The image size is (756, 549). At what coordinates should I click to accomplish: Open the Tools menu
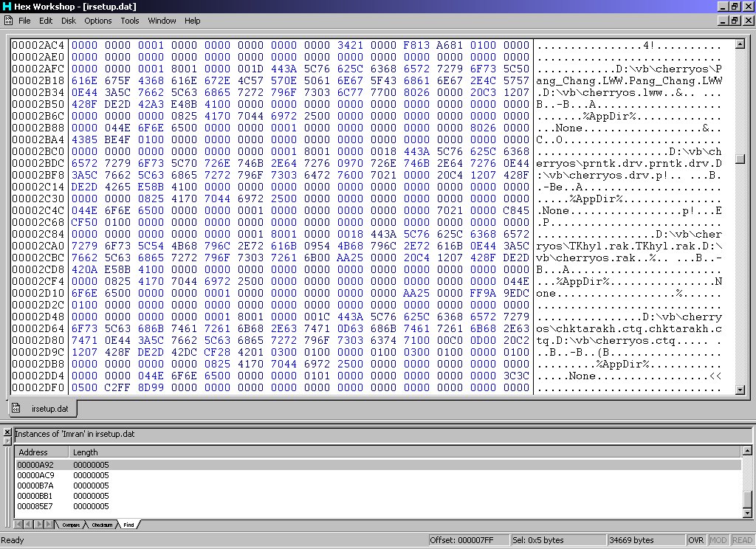click(130, 21)
